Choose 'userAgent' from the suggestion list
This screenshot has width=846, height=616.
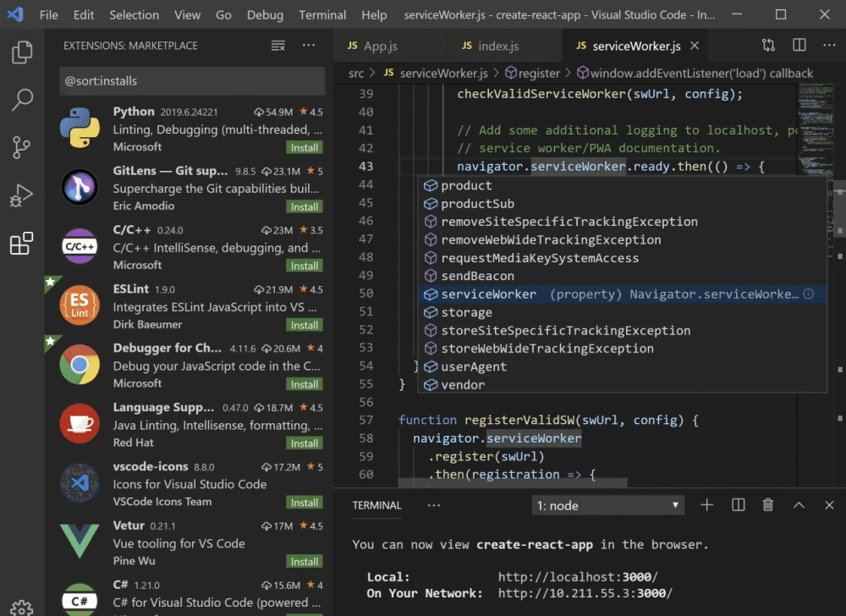(x=623, y=366)
